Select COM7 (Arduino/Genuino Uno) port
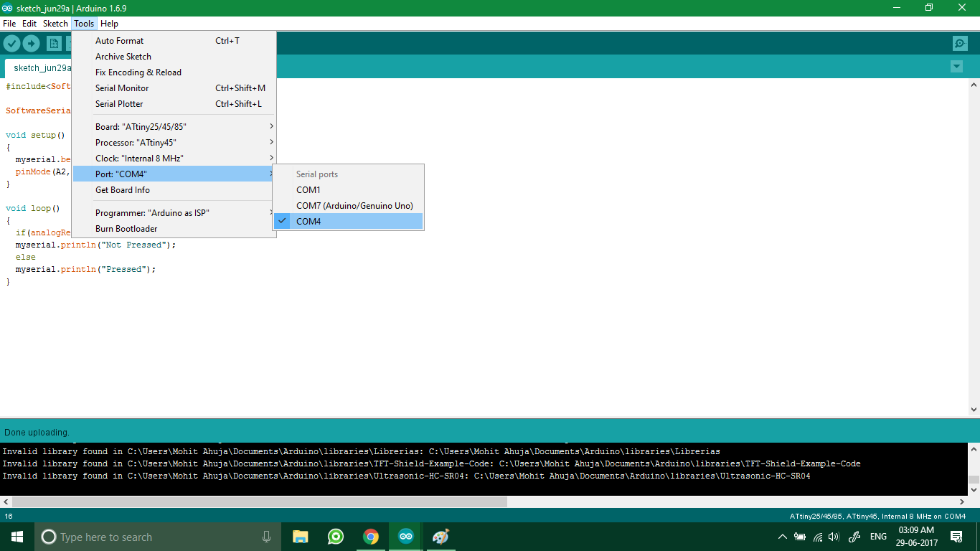This screenshot has width=980, height=551. [x=349, y=206]
